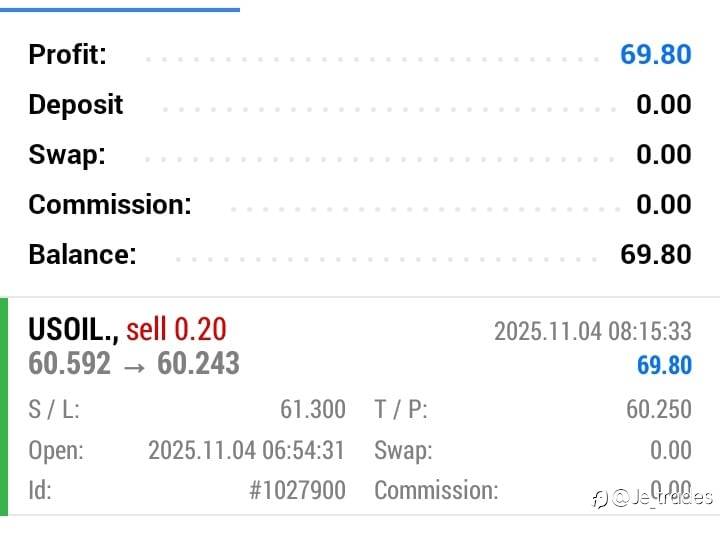Tap the Deposit summary label
This screenshot has height=533, width=720.
[76, 104]
